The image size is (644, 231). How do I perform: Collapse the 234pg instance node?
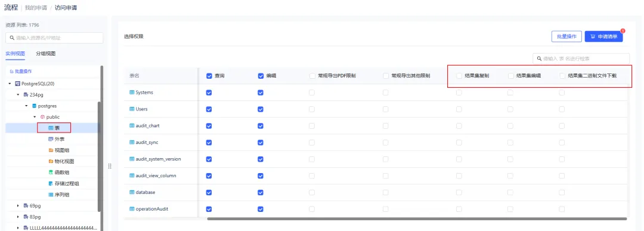coord(18,94)
